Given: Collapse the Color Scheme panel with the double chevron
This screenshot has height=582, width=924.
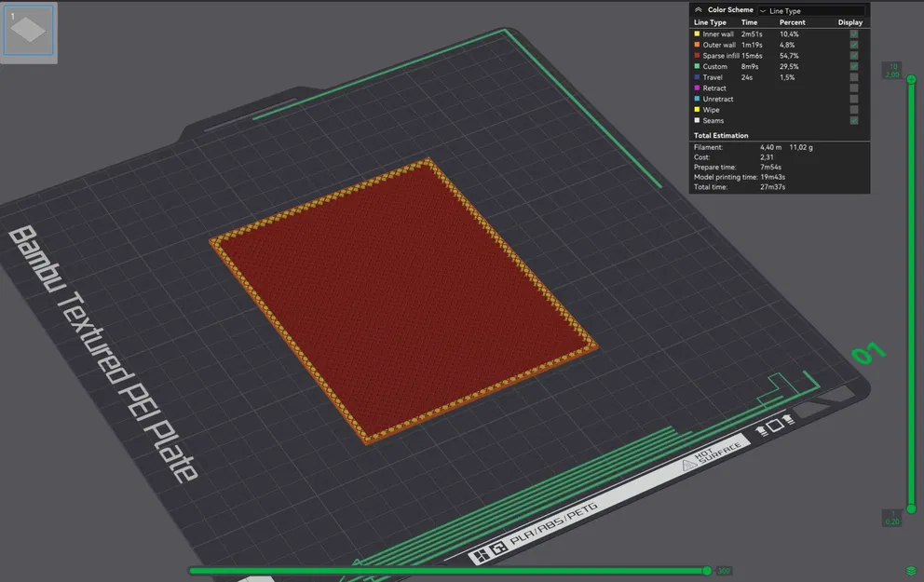Looking at the screenshot, I should 700,10.
